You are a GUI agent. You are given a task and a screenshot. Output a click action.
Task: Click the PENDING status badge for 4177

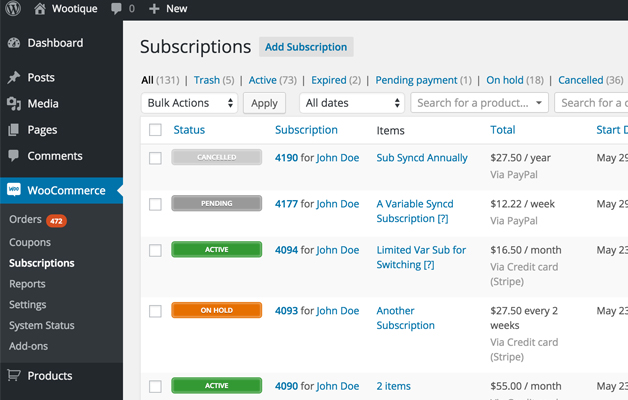click(217, 203)
